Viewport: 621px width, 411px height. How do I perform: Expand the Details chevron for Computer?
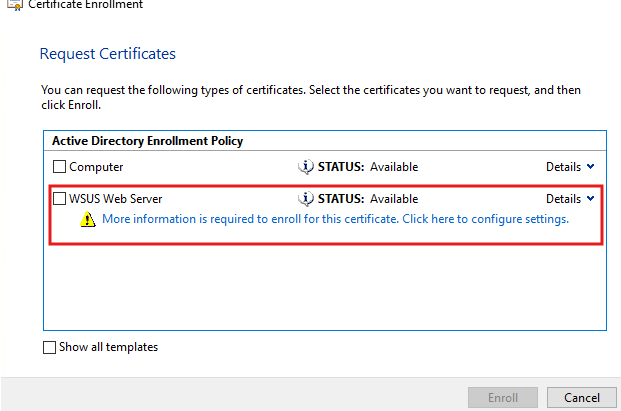point(590,167)
